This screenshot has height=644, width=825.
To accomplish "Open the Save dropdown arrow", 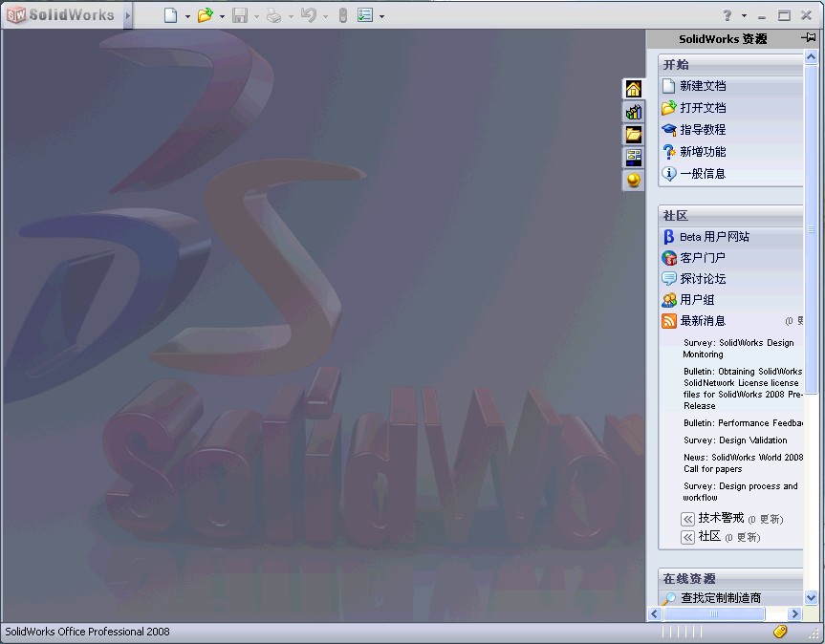I will pyautogui.click(x=256, y=16).
